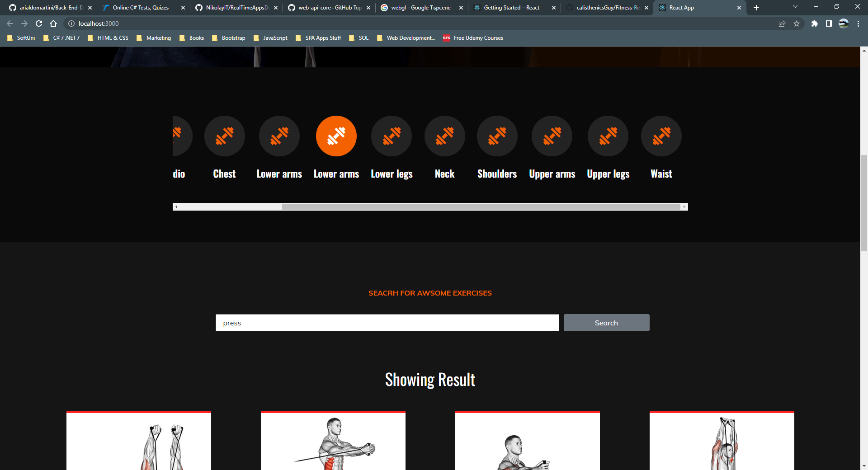Select the Chest body part dumbbell icon
This screenshot has width=868, height=470.
pyautogui.click(x=225, y=136)
